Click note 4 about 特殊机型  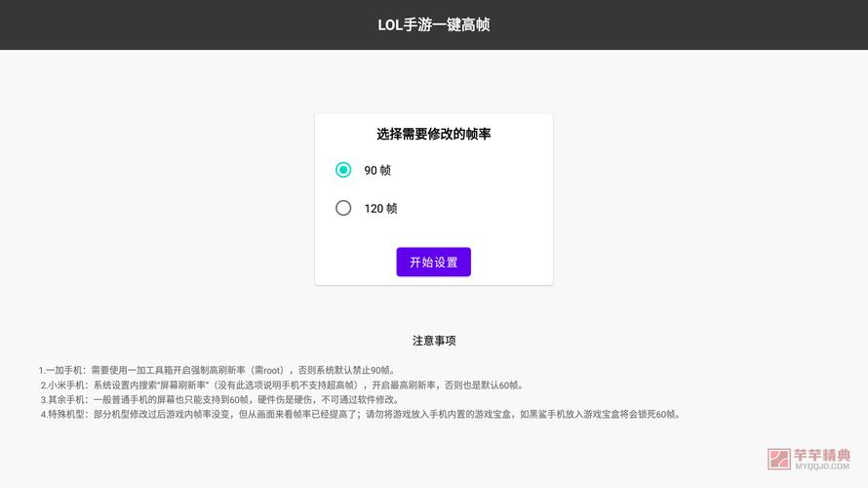click(361, 415)
